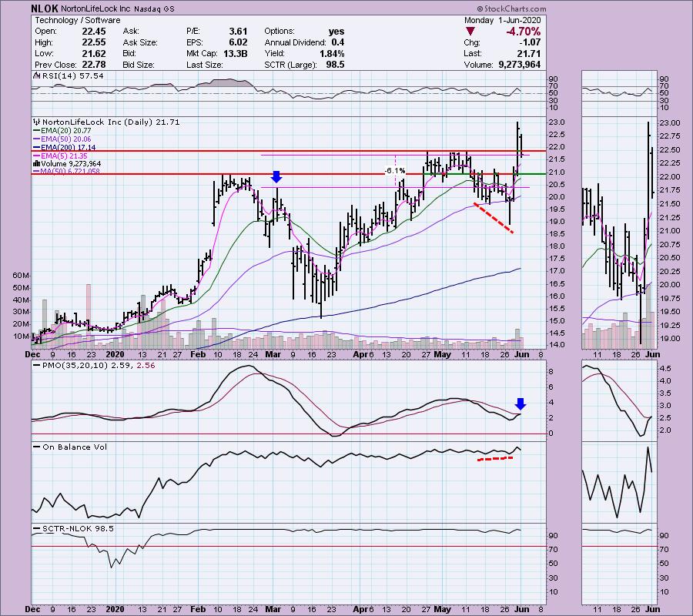
Task: Select the Yield value 1.84%
Action: pos(332,53)
